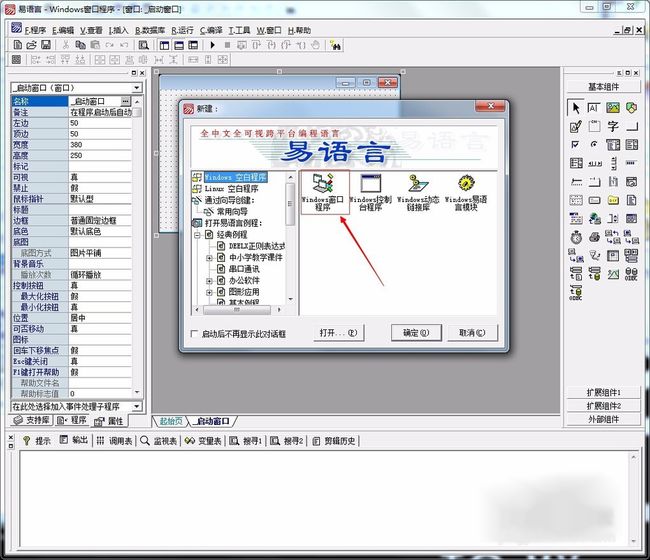
Task: Select the folder (directory box) component icon
Action: pyautogui.click(x=613, y=200)
